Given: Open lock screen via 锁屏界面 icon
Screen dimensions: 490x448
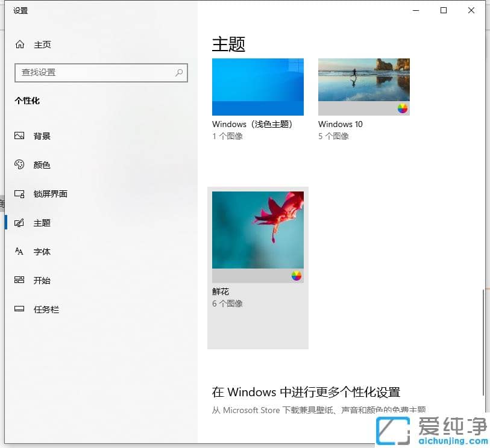Looking at the screenshot, I should [x=18, y=193].
